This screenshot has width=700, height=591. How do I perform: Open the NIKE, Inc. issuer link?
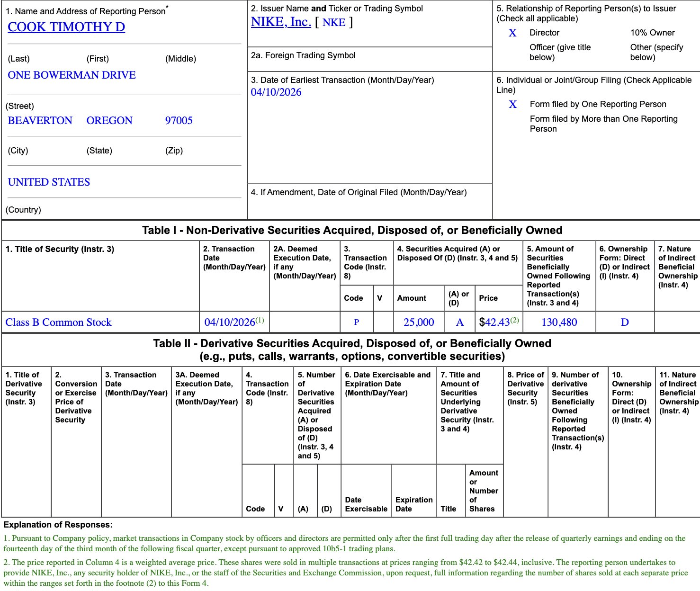tap(281, 22)
